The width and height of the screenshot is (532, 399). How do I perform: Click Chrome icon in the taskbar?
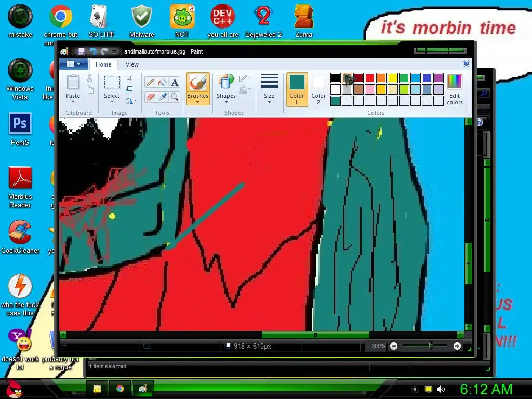tap(120, 389)
